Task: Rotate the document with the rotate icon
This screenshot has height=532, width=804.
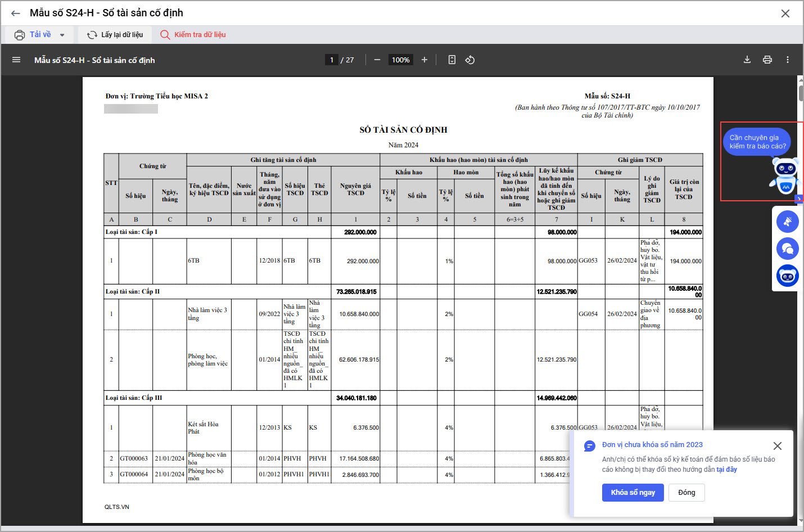Action: click(470, 60)
